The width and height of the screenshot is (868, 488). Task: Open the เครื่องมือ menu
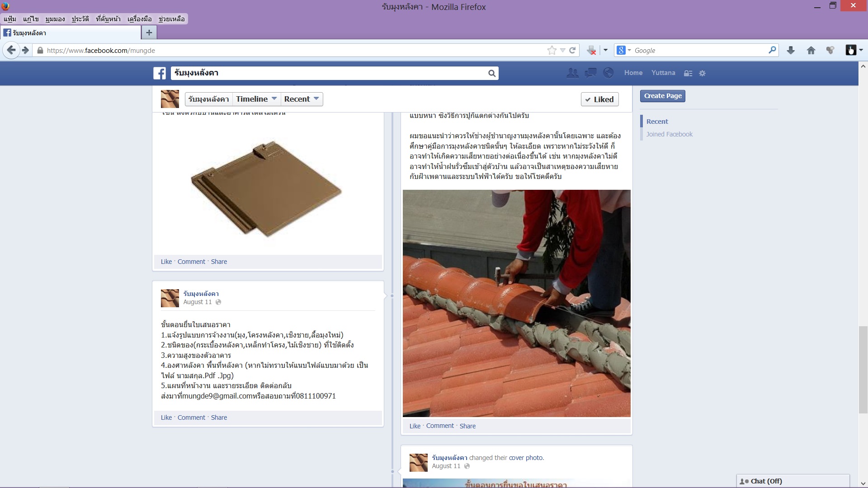click(139, 19)
